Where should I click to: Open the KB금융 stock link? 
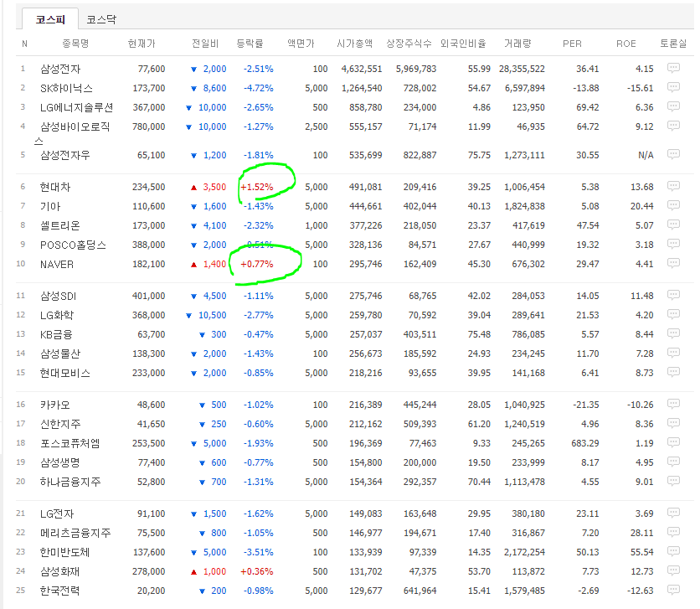(56, 334)
